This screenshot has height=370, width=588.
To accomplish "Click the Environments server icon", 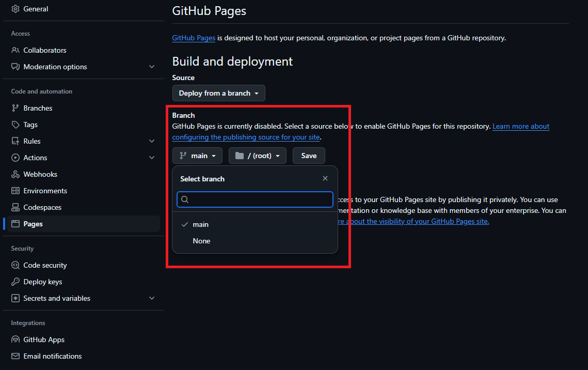I will [15, 191].
